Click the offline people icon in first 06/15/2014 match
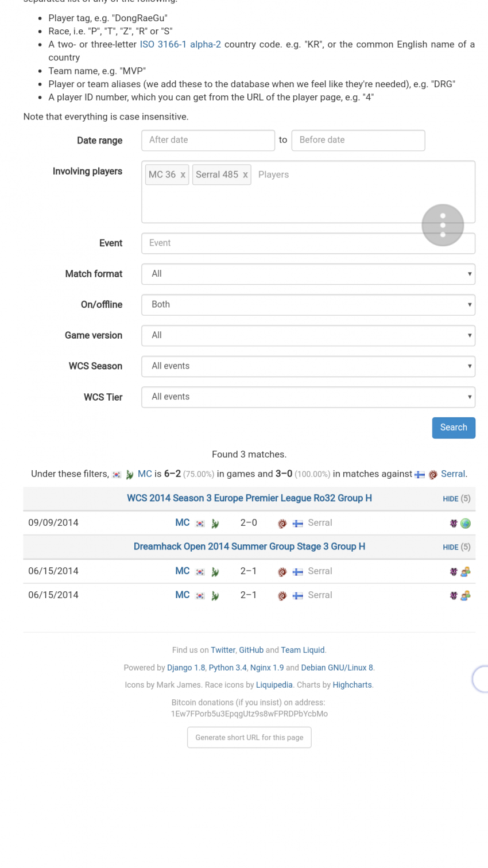Screen dimensions: 488x868 pyautogui.click(x=466, y=572)
